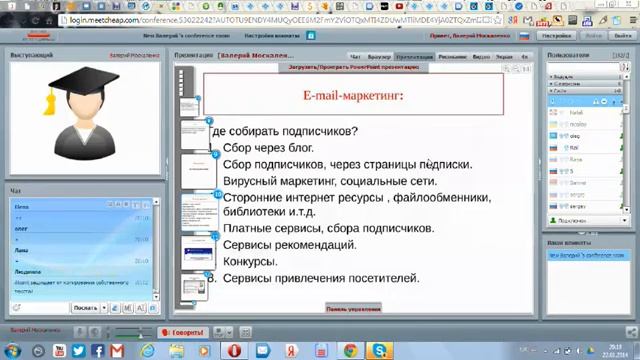Viewport: 640px width, 360px height.
Task: Adjust the upper volume slider
Action: pyautogui.click(x=133, y=329)
